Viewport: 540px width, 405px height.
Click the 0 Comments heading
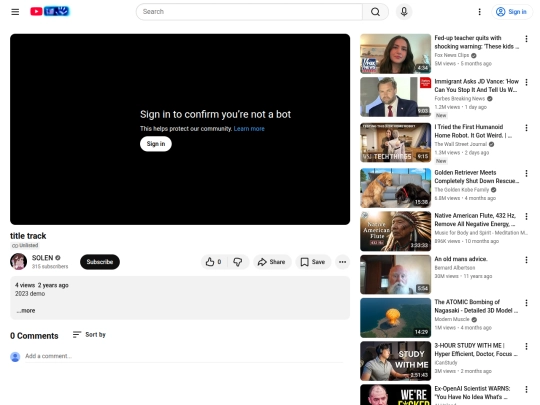34,336
